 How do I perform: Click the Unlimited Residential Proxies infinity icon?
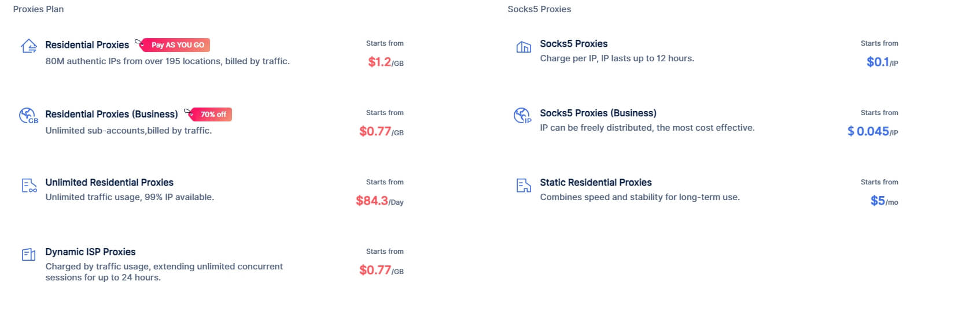pos(28,185)
